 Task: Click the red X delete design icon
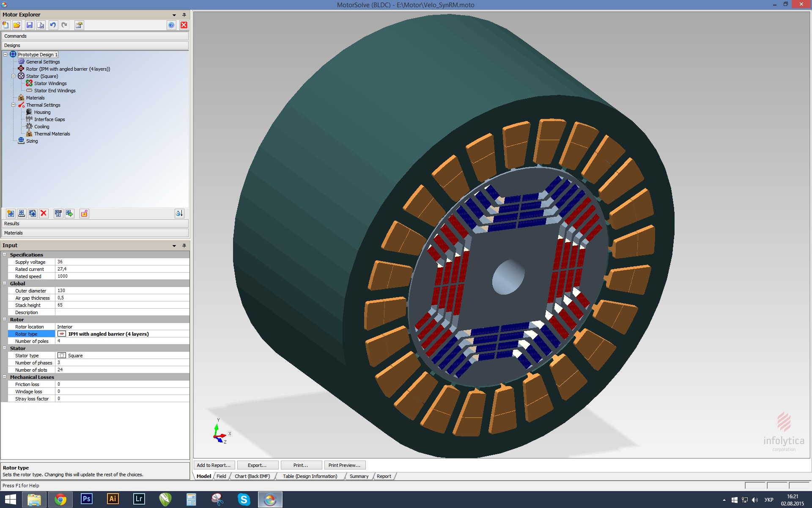pos(44,213)
